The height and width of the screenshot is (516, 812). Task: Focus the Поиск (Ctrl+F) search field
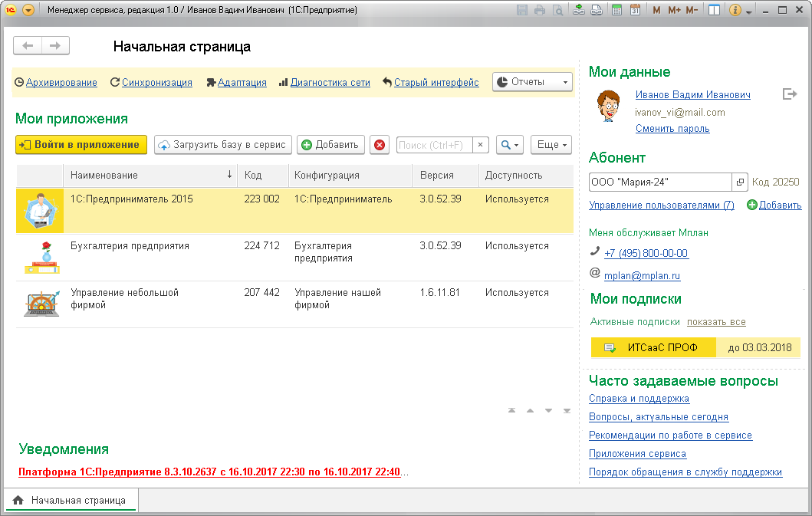pos(434,145)
